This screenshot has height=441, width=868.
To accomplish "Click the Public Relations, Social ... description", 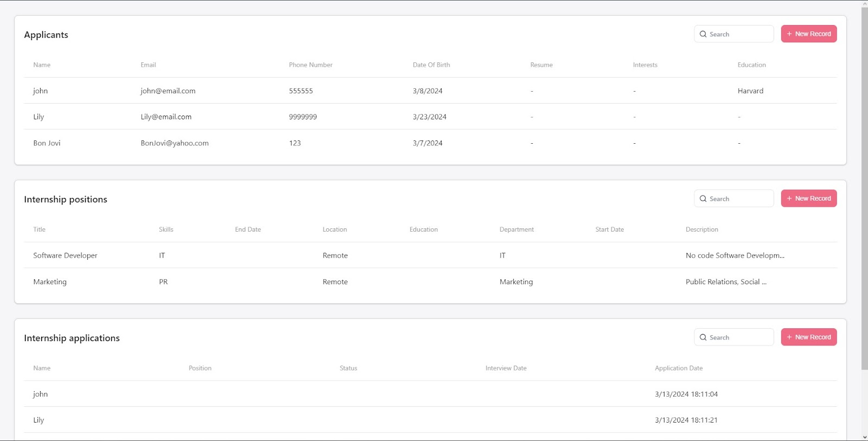I will point(726,282).
